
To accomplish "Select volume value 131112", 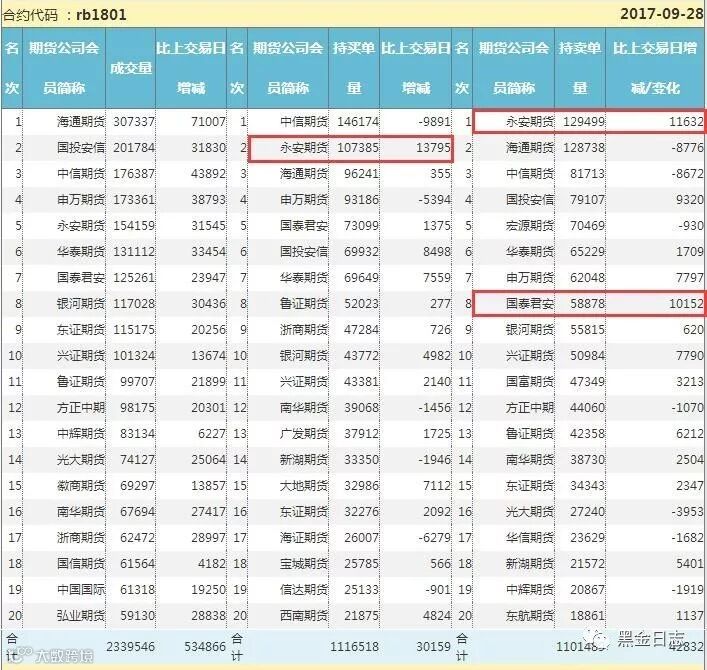I will 134,252.
